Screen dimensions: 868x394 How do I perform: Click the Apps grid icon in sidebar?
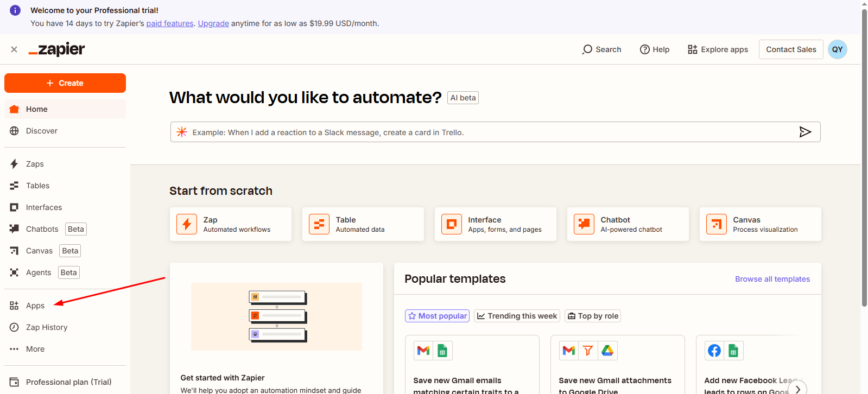(14, 306)
